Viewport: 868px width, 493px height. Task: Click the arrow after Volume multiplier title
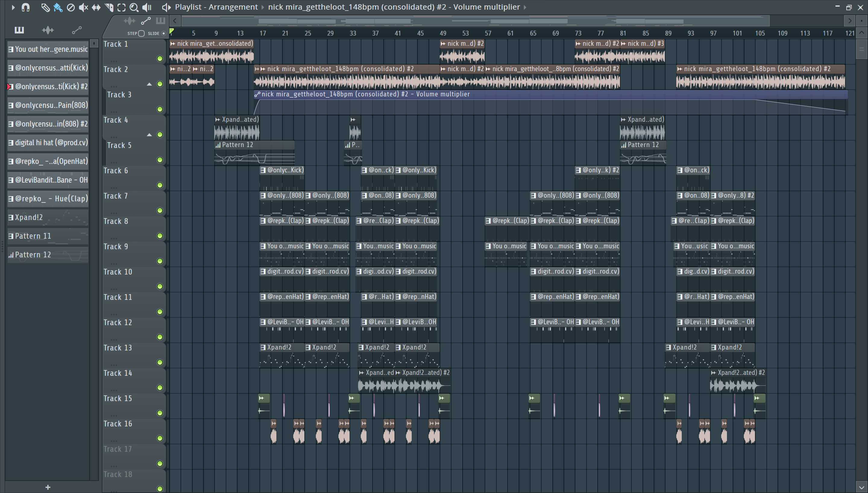[525, 7]
